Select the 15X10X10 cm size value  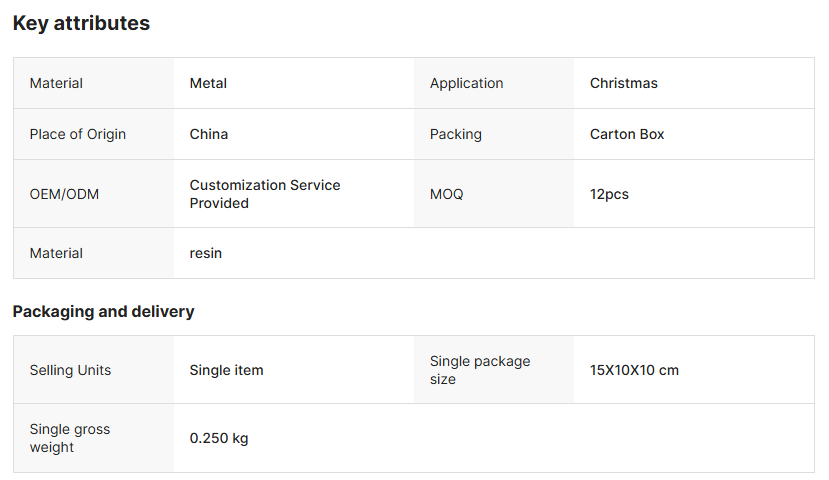(634, 370)
